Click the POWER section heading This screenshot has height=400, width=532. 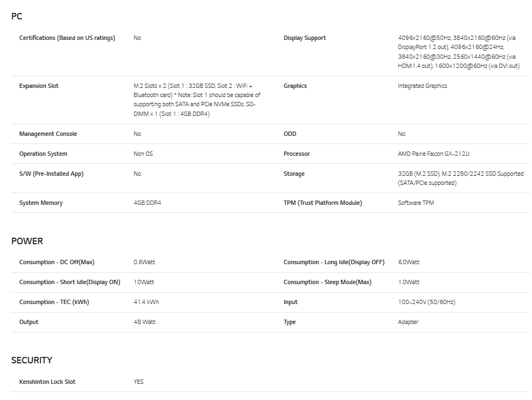27,241
